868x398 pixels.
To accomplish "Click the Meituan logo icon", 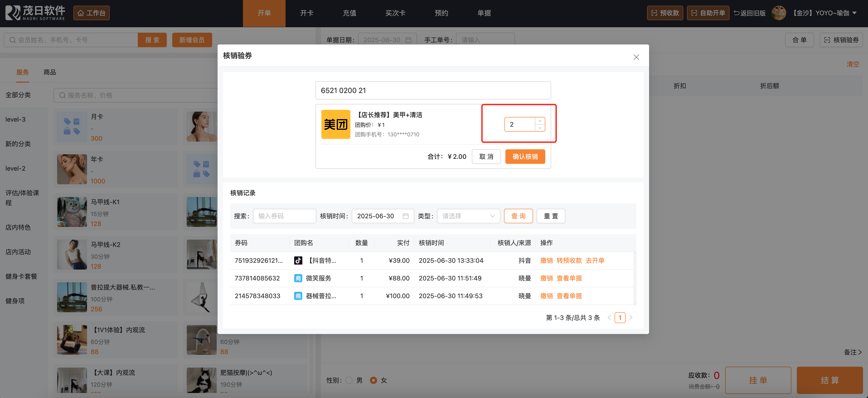I will coord(336,124).
